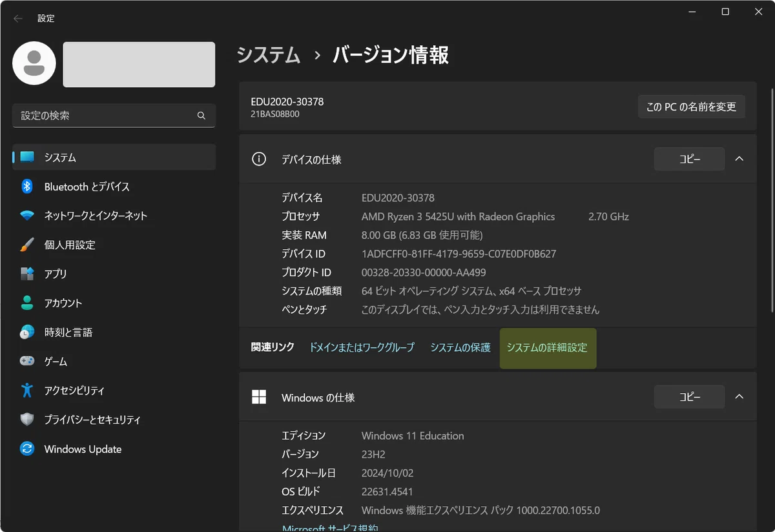
Task: Click the Windows Update sync icon
Action: tap(27, 449)
